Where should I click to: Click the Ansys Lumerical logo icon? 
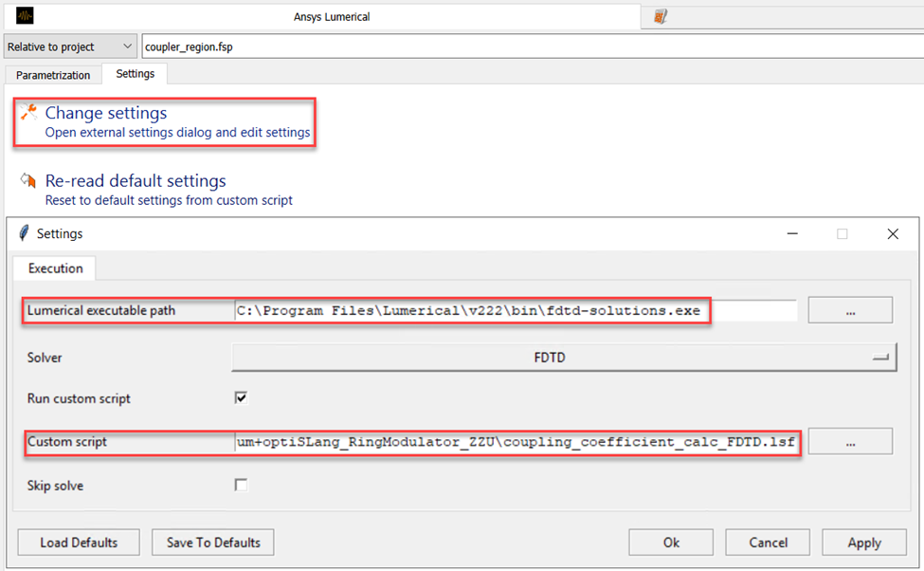25,16
